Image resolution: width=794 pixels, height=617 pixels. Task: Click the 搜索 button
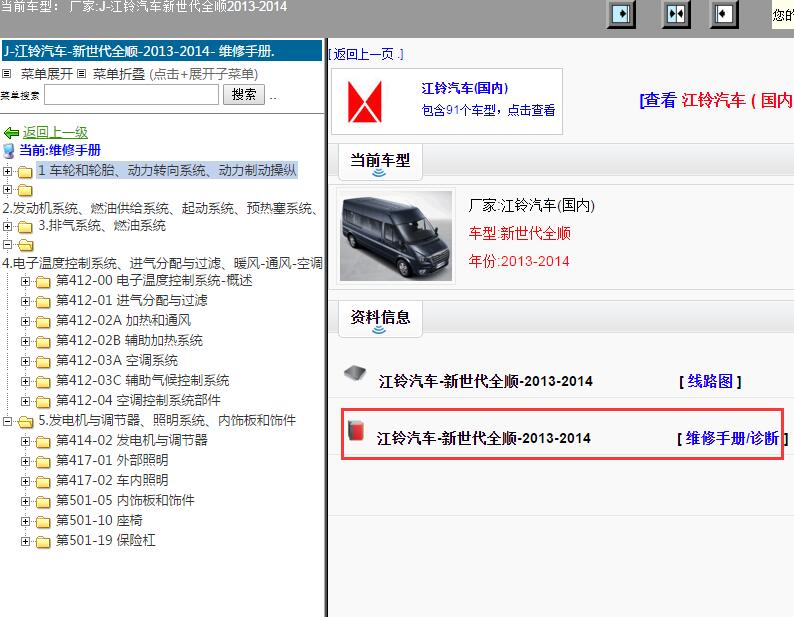pyautogui.click(x=244, y=95)
